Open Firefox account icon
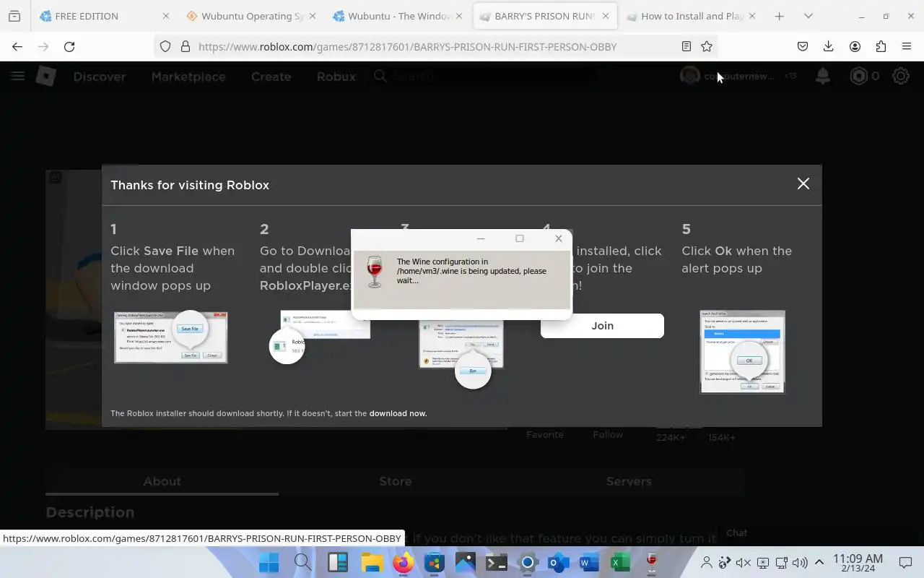 coord(855,46)
